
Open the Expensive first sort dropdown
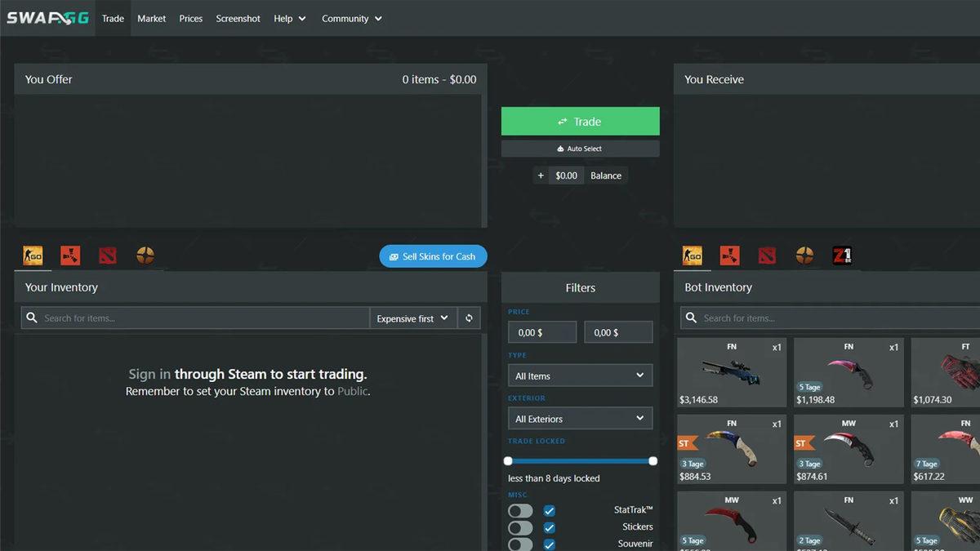point(412,318)
